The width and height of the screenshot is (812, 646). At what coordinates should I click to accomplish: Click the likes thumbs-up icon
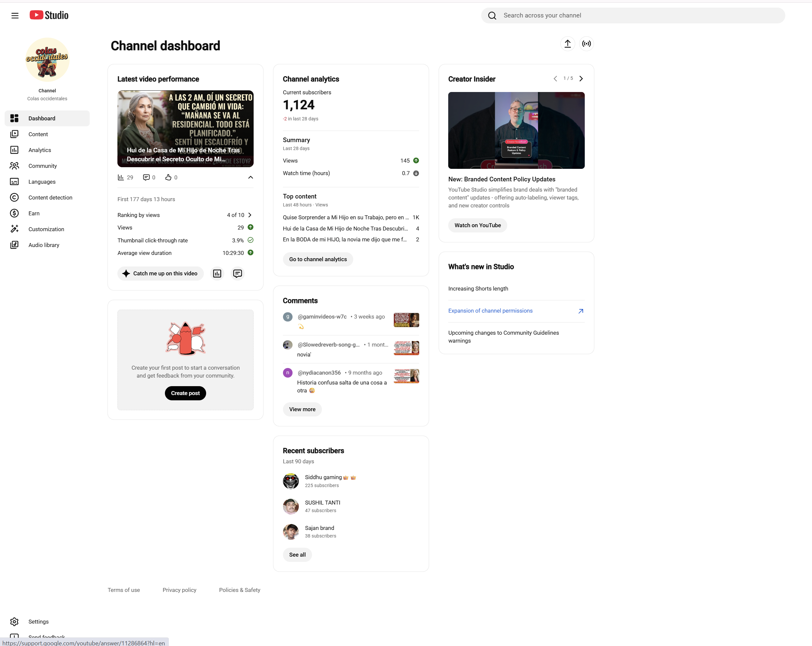168,177
